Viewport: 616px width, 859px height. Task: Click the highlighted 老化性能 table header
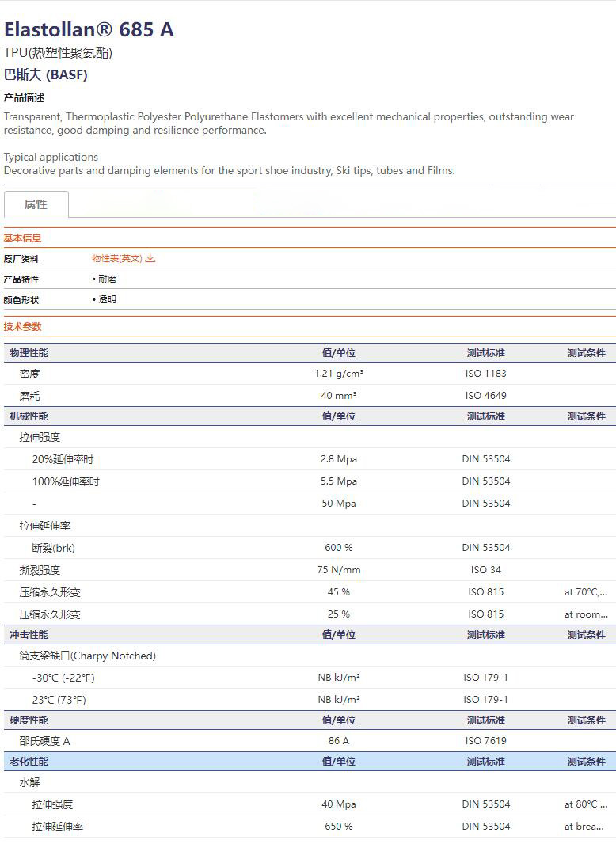29,762
